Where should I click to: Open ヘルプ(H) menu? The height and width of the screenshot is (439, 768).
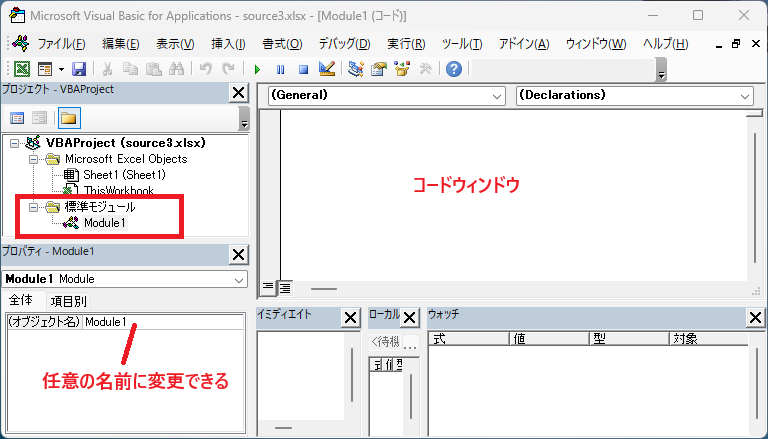[x=666, y=44]
